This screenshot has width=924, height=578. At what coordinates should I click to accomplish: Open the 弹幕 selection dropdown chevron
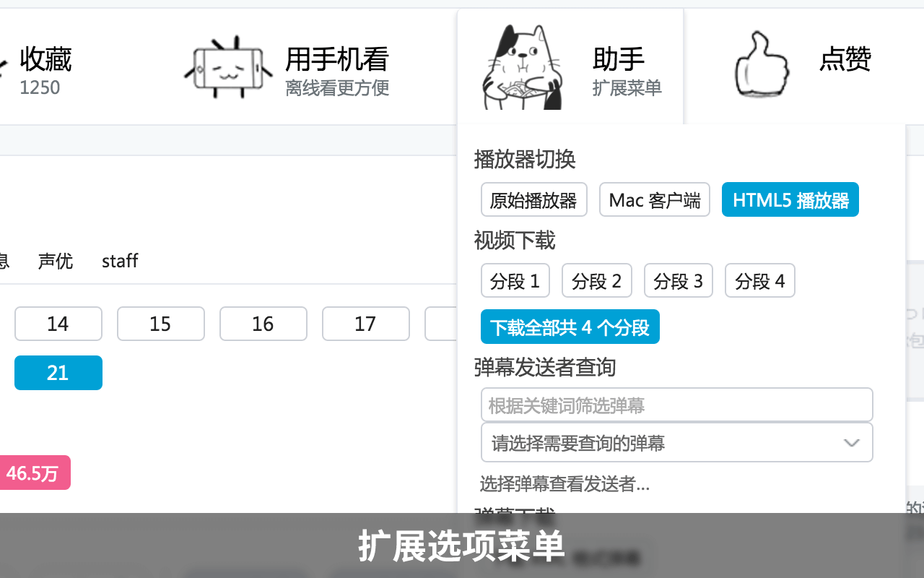point(851,442)
